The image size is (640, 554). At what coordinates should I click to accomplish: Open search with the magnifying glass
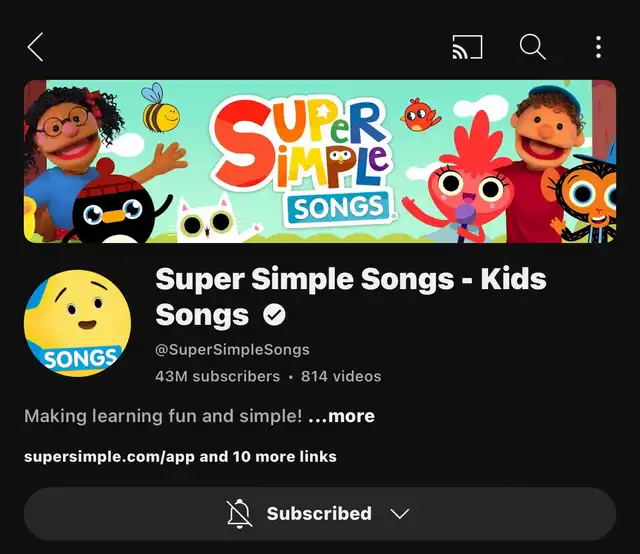pyautogui.click(x=532, y=47)
